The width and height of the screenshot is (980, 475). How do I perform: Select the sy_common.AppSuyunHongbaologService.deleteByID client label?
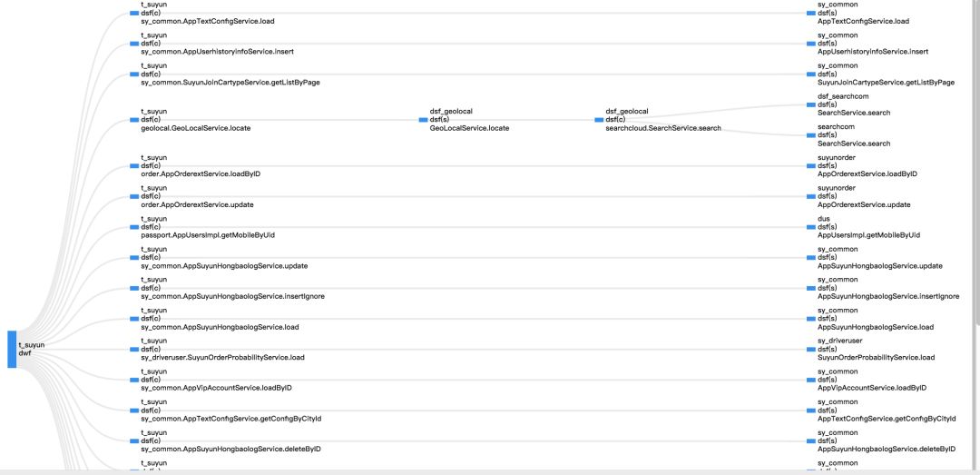click(230, 450)
